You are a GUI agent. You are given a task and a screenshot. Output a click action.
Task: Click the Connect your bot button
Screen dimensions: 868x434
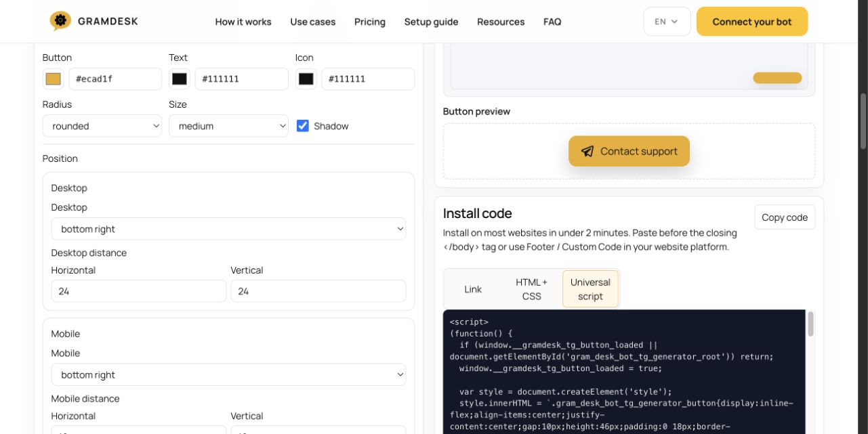(x=752, y=22)
